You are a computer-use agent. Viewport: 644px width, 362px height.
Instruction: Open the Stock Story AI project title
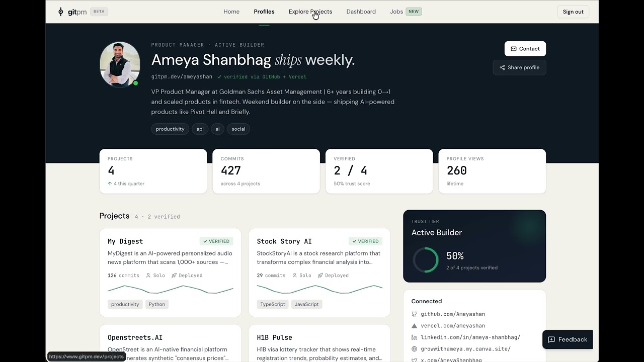(x=284, y=241)
